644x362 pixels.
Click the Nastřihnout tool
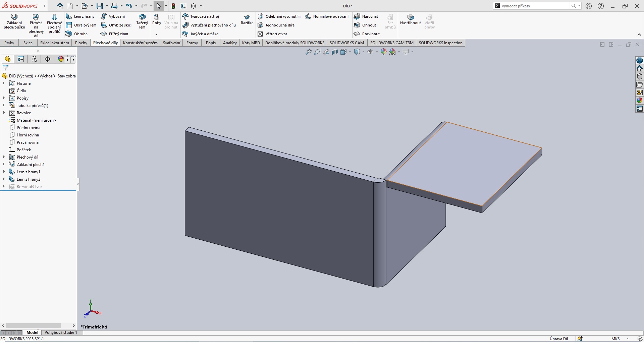click(411, 19)
